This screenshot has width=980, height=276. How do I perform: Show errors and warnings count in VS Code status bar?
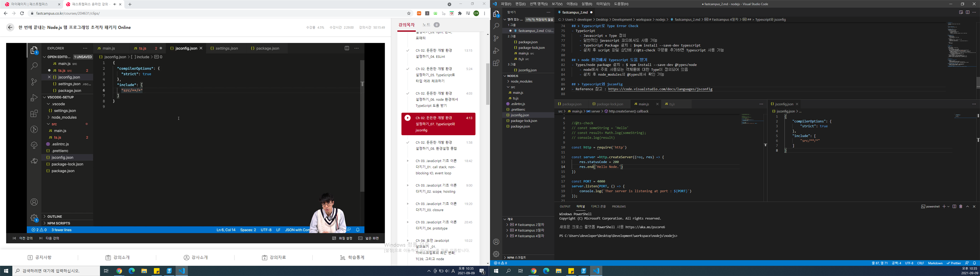coord(501,263)
